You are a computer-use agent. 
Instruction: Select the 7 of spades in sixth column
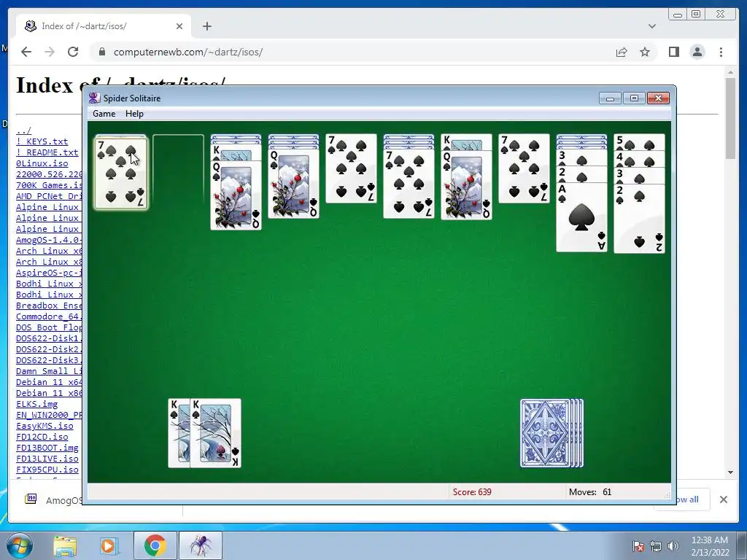[409, 184]
